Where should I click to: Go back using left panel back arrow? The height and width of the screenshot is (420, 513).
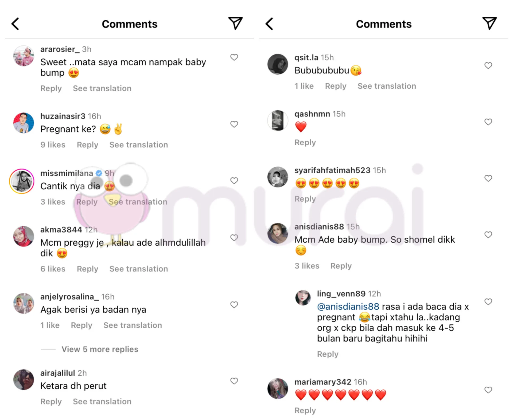[15, 24]
